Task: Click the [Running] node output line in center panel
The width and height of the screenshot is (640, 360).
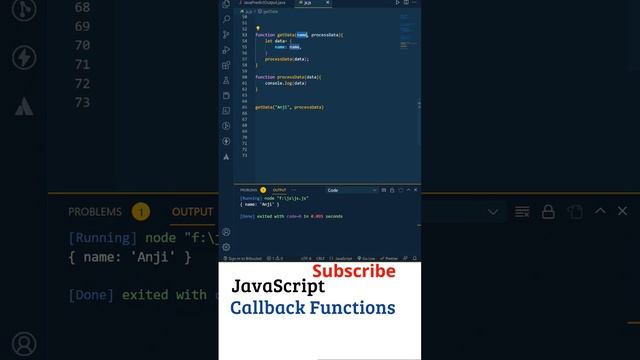Action: [x=274, y=198]
